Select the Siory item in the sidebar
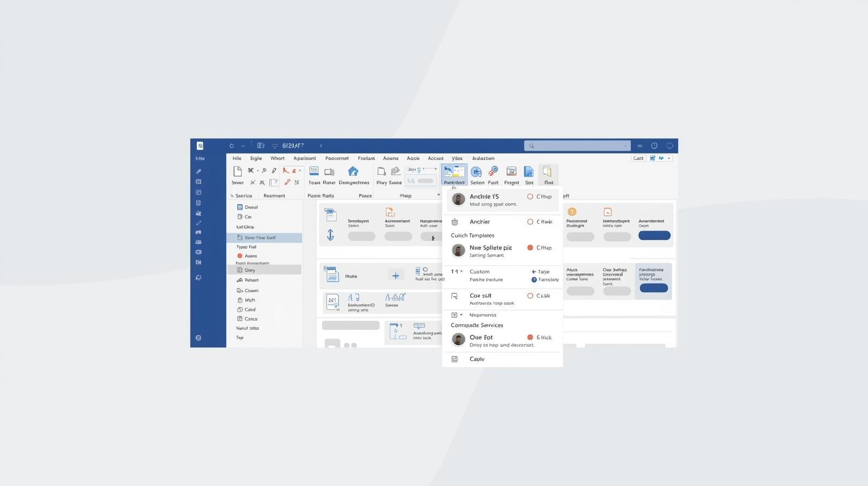The width and height of the screenshot is (868, 486). click(250, 270)
